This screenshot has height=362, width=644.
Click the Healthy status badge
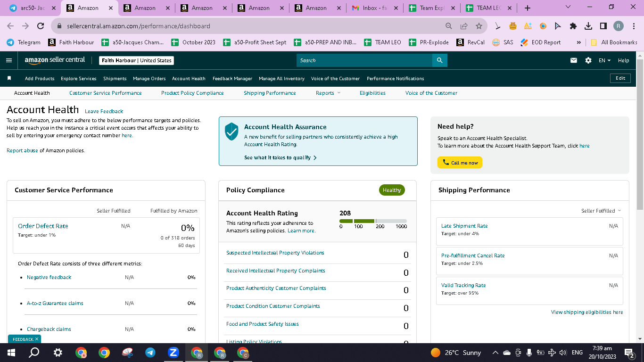[392, 190]
